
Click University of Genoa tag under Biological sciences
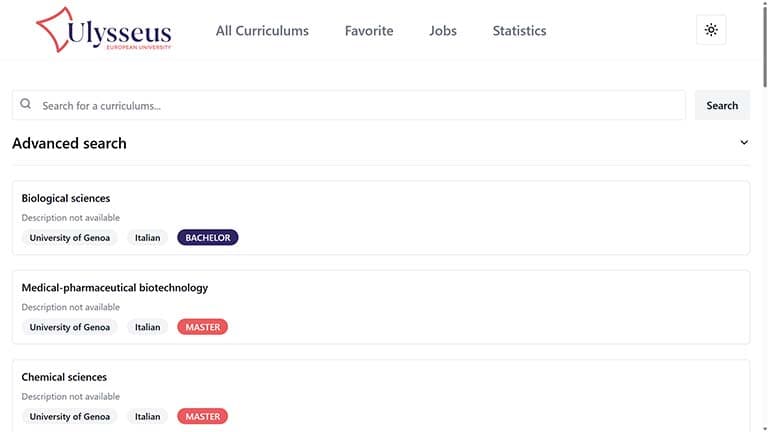(x=70, y=238)
